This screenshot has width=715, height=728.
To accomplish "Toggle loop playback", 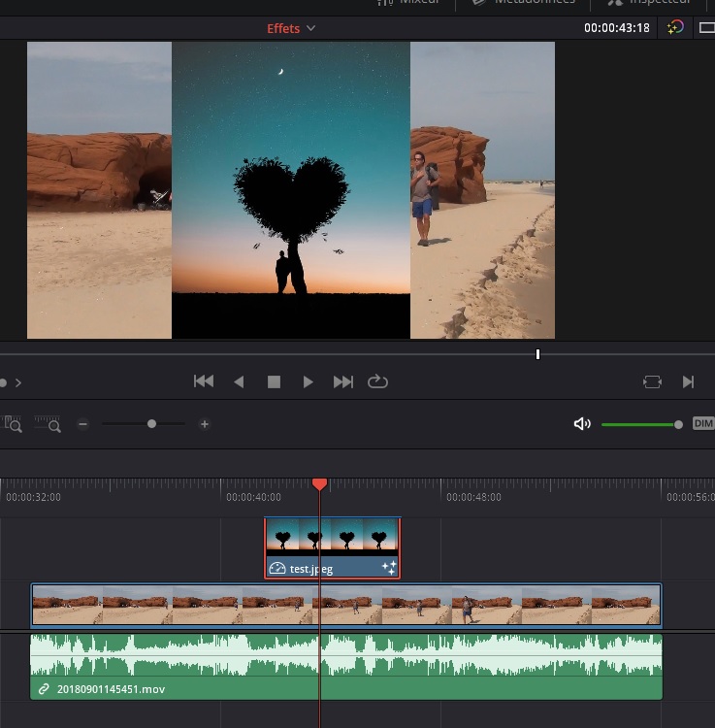I will point(377,381).
